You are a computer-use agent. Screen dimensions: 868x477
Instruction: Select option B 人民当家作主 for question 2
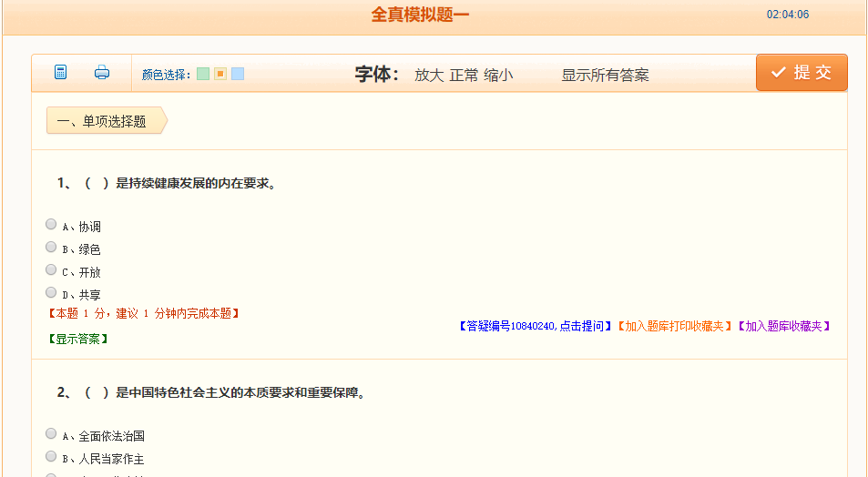coord(51,456)
